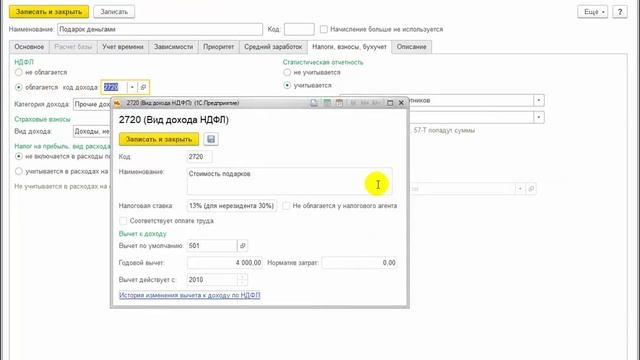Click the 'Статистическая отчетность' heading
This screenshot has width=640, height=360.
[323, 62]
